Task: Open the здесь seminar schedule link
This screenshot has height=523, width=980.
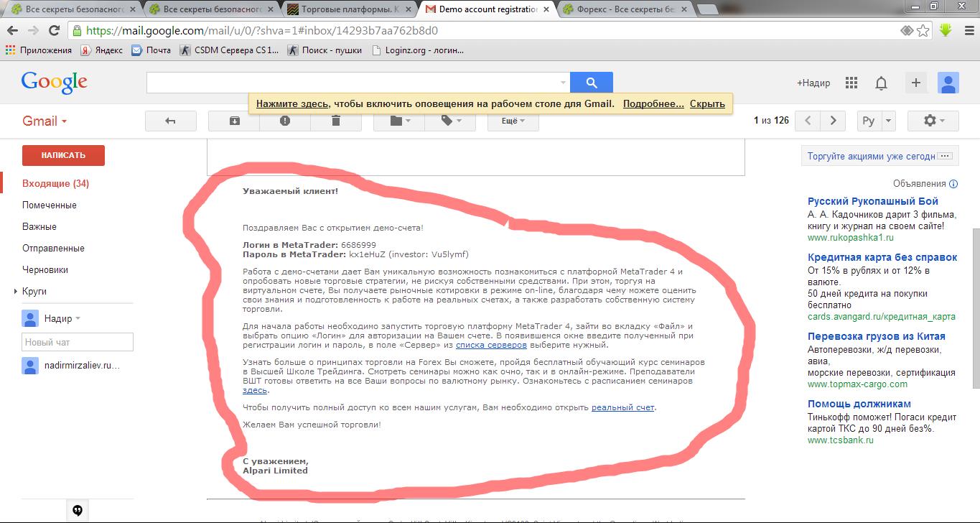Action: point(255,390)
